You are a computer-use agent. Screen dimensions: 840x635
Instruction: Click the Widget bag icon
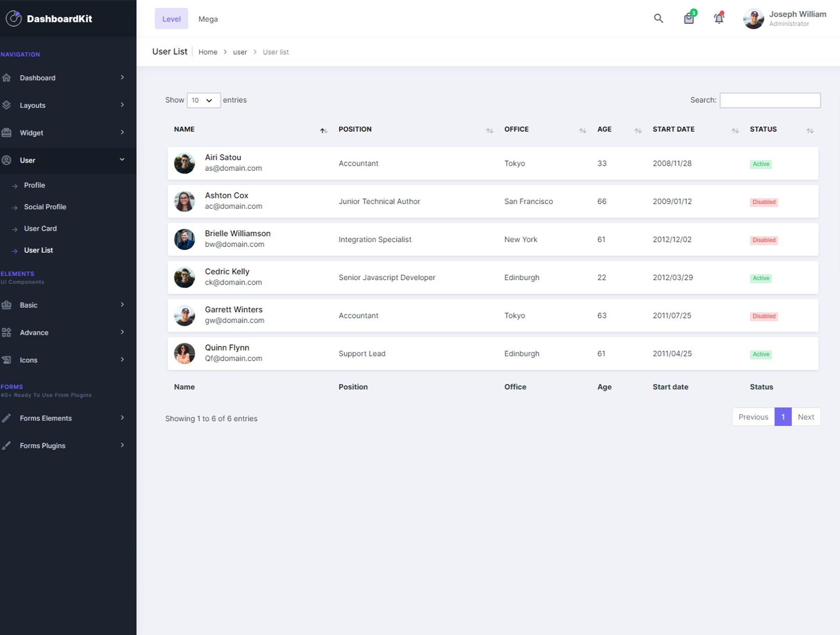pos(7,133)
